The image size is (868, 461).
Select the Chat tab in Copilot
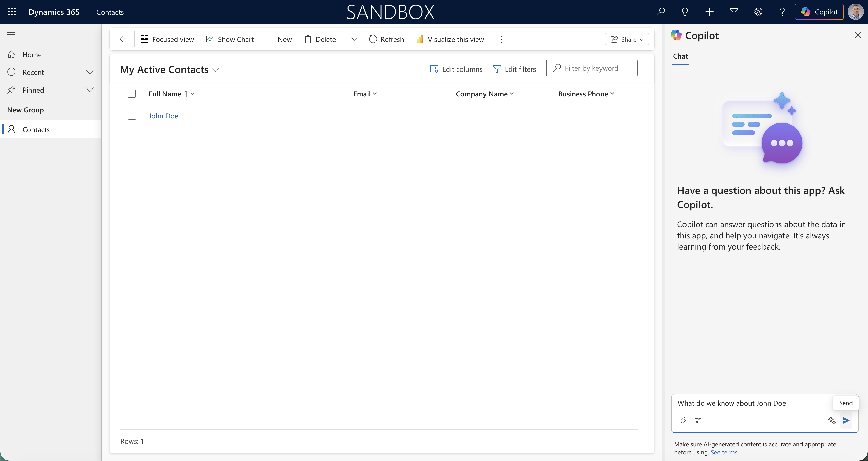point(680,56)
